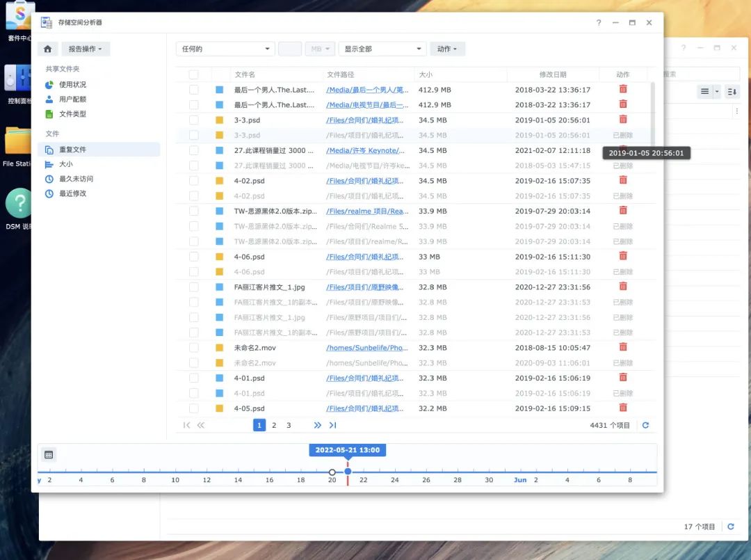Tick the select-all checkbox in header
Screen dimensions: 751x560
pos(193,74)
